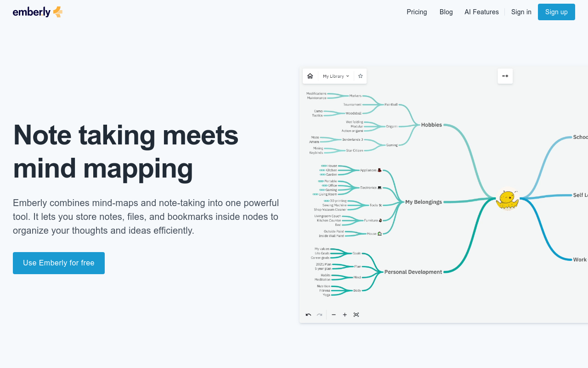Undo the last mind map action
The width and height of the screenshot is (588, 368).
[x=308, y=315]
